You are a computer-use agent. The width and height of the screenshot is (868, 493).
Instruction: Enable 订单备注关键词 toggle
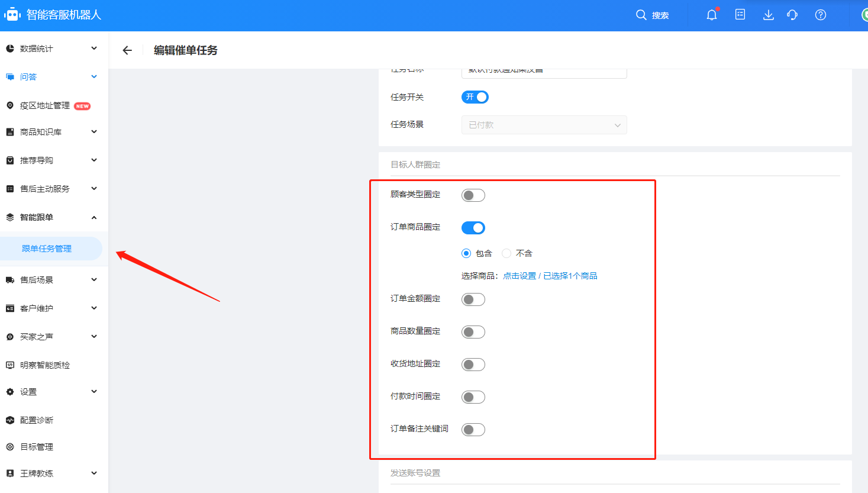tap(473, 430)
